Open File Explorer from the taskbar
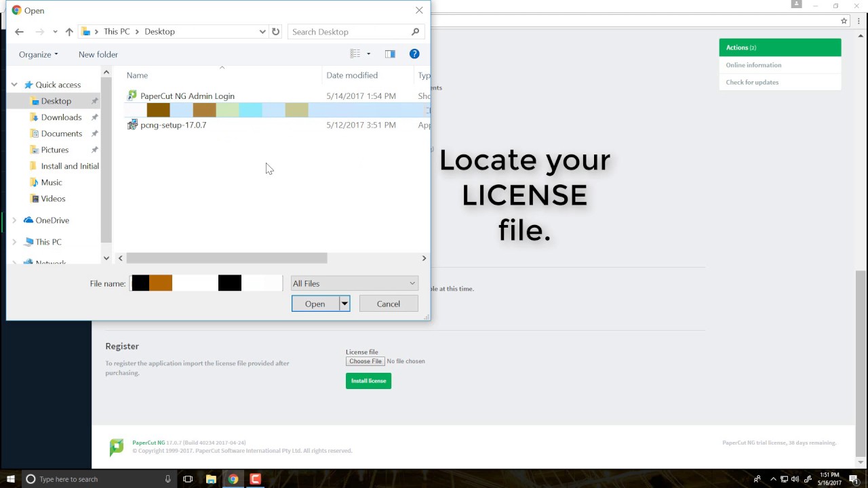The image size is (868, 488). (x=211, y=479)
